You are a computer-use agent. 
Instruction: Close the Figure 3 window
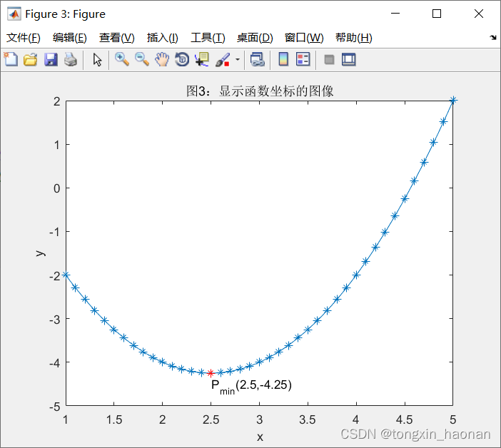tap(479, 14)
